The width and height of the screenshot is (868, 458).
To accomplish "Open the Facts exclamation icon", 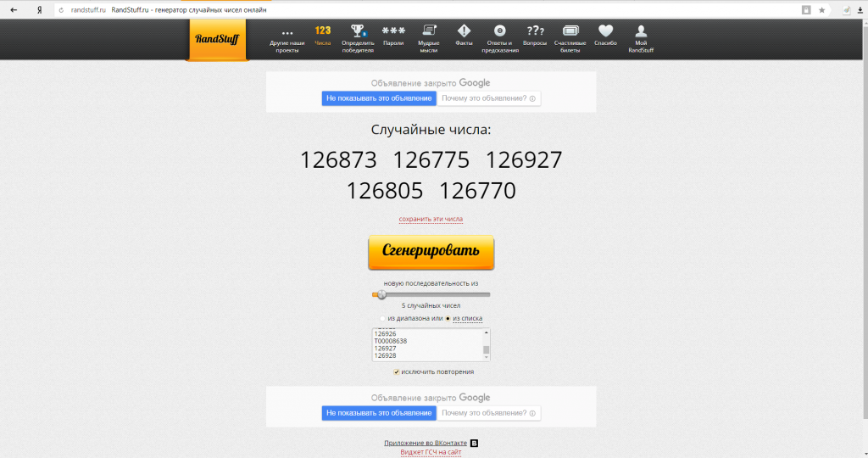I will 464,36.
